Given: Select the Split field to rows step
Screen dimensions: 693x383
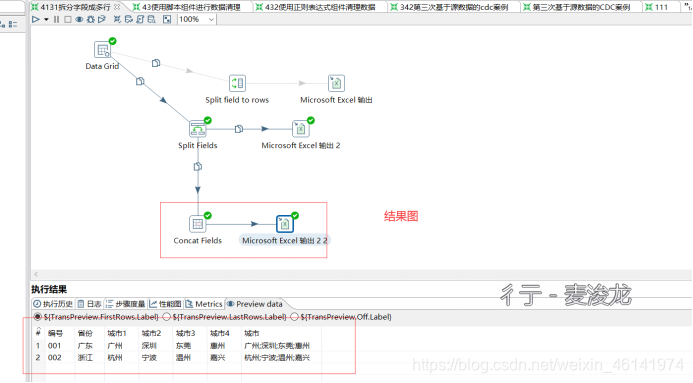Looking at the screenshot, I should [x=237, y=83].
